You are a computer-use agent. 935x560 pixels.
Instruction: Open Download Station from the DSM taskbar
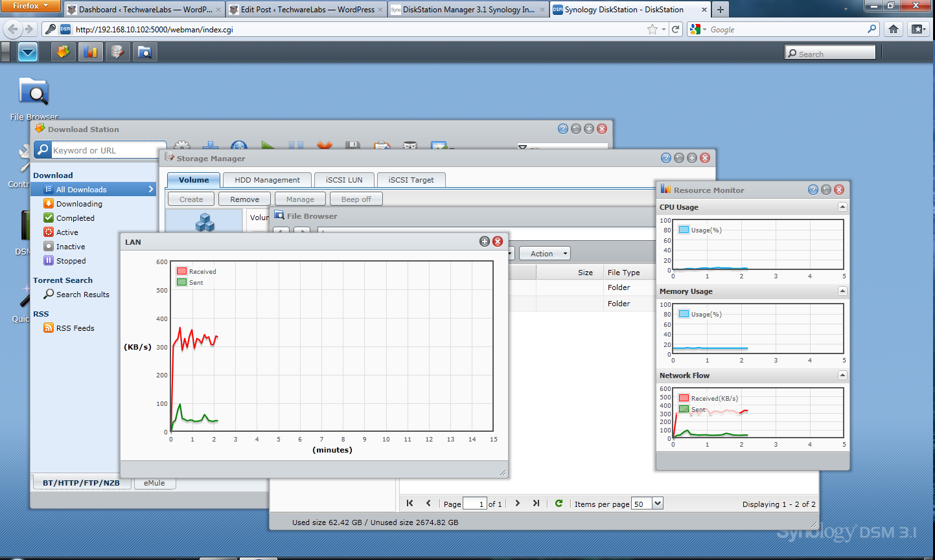pyautogui.click(x=63, y=52)
